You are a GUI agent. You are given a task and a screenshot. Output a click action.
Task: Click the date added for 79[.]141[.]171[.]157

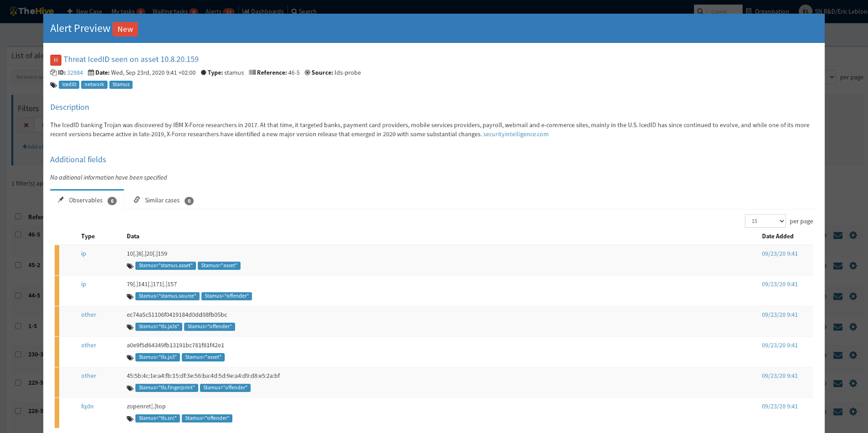780,284
